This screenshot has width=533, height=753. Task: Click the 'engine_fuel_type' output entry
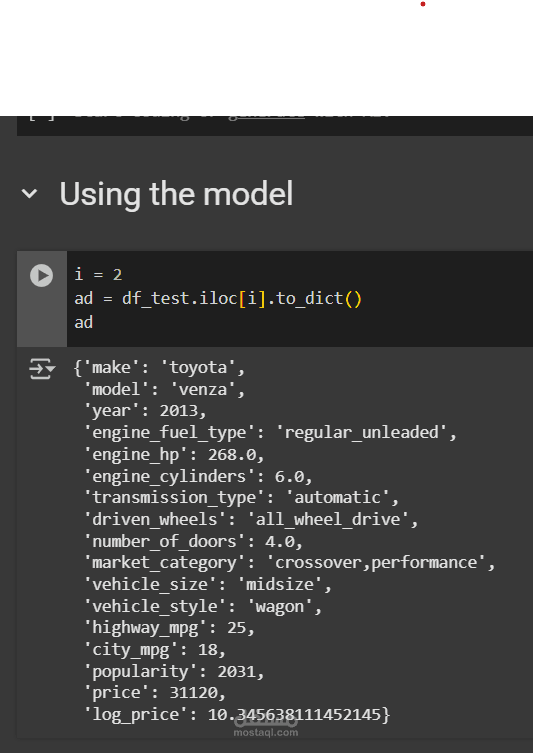(x=270, y=433)
